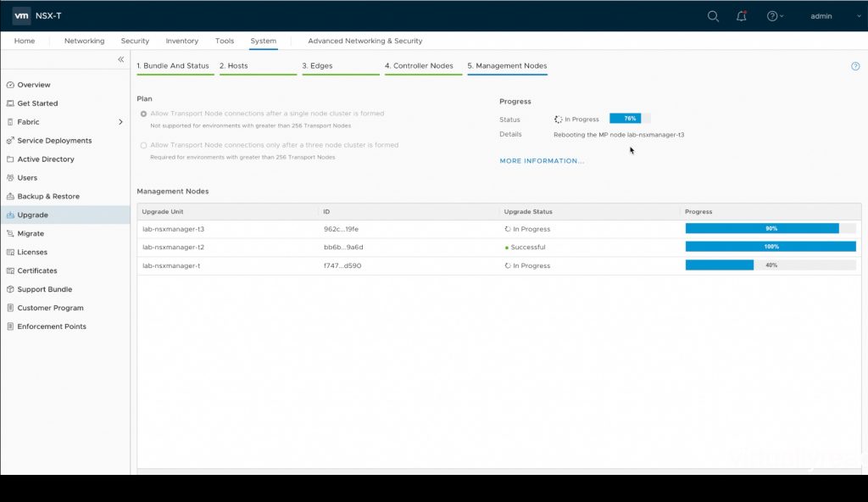Sort by Upgrade Status column header
Viewport: 868px width, 502px height.
point(527,212)
